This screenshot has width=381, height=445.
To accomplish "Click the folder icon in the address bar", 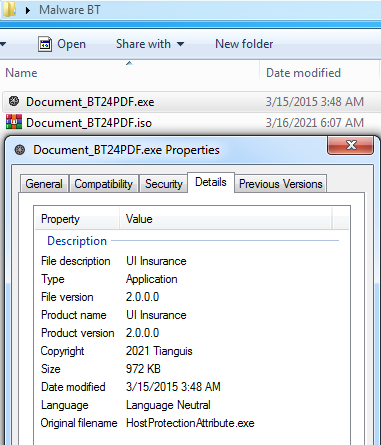I will point(9,9).
